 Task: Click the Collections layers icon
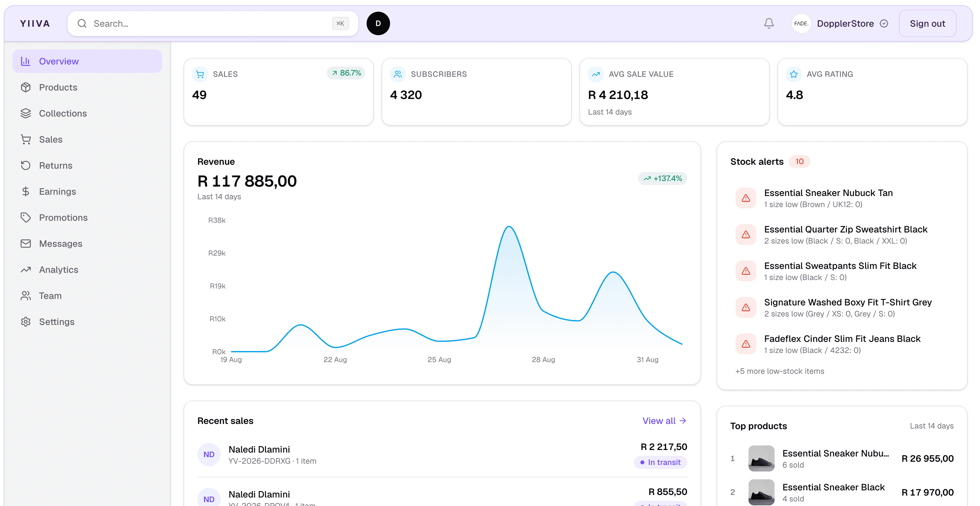(x=25, y=113)
